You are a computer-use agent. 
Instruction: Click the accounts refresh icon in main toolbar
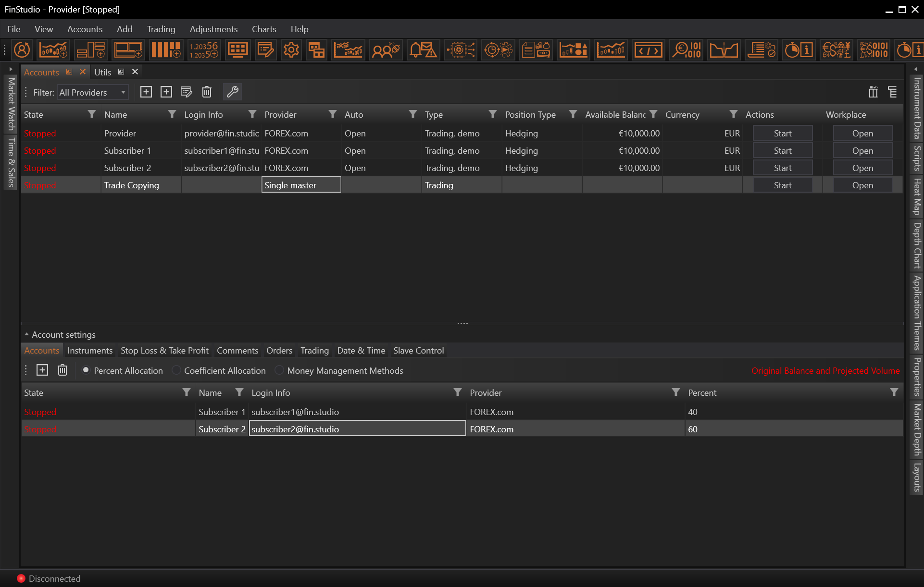click(22, 50)
